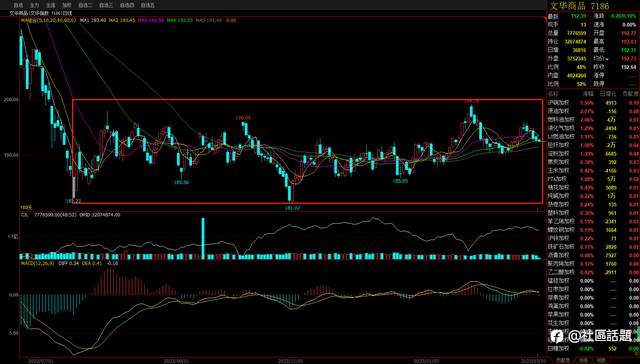Open the 主力 tab in the top bar
The width and height of the screenshot is (640, 364).
(34, 5)
